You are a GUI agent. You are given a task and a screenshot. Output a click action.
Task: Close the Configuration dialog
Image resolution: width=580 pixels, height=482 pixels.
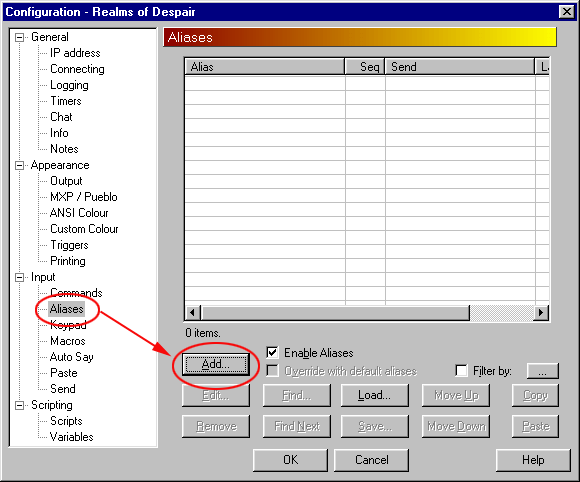click(x=567, y=12)
